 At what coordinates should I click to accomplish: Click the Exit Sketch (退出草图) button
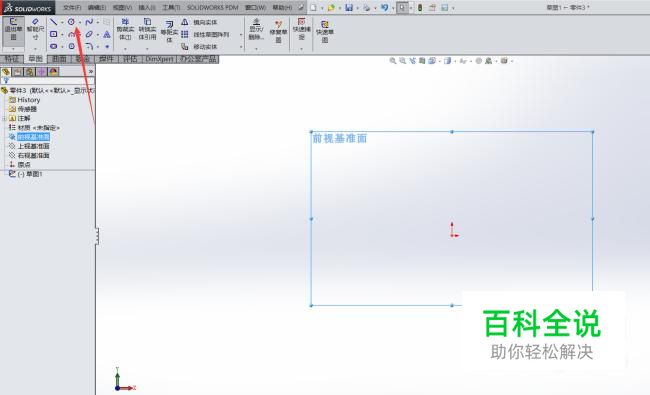point(13,31)
